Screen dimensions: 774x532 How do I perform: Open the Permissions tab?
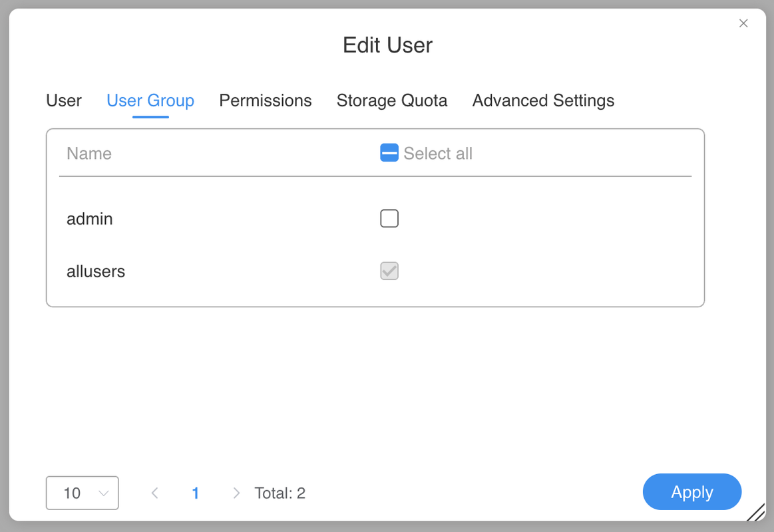[266, 100]
